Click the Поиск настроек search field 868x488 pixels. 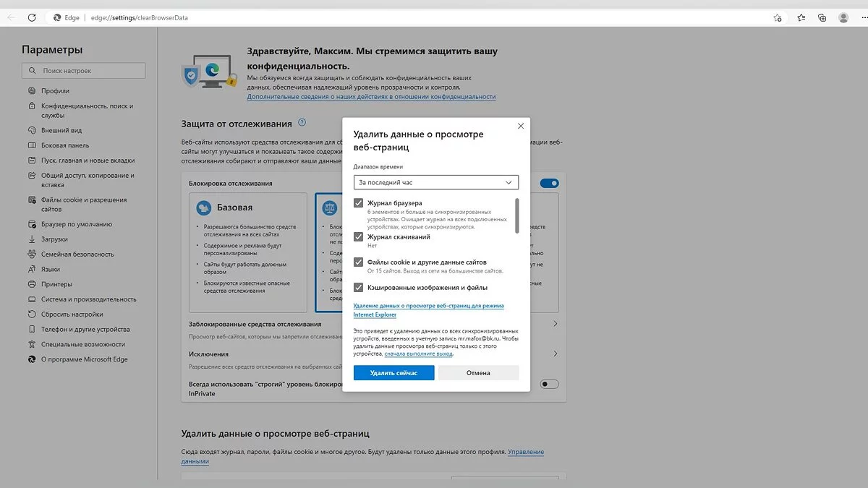click(x=84, y=71)
